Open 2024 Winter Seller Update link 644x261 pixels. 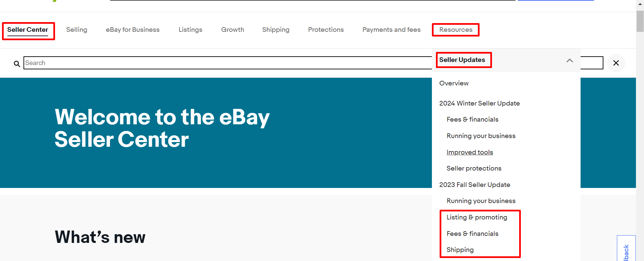click(479, 103)
